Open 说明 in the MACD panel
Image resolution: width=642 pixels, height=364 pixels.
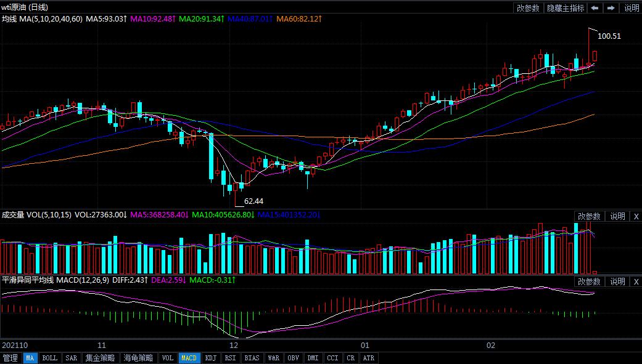click(x=617, y=281)
